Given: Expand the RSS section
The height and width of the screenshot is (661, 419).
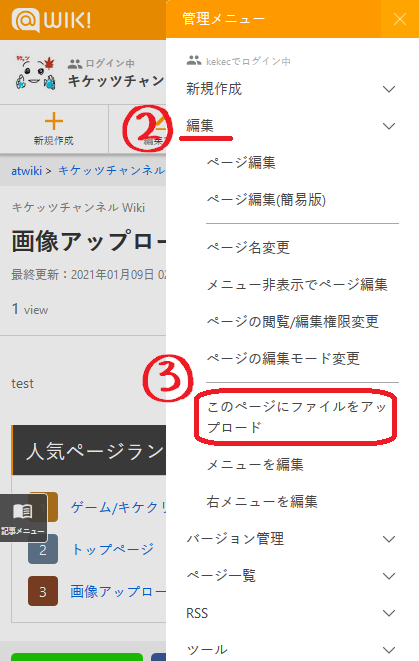Looking at the screenshot, I should pos(291,613).
